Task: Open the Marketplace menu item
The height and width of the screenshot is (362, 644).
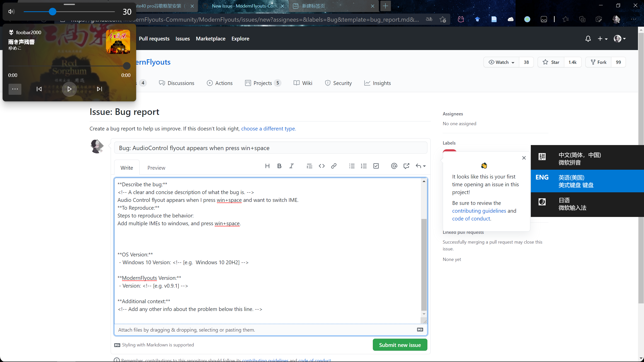Action: click(x=211, y=38)
